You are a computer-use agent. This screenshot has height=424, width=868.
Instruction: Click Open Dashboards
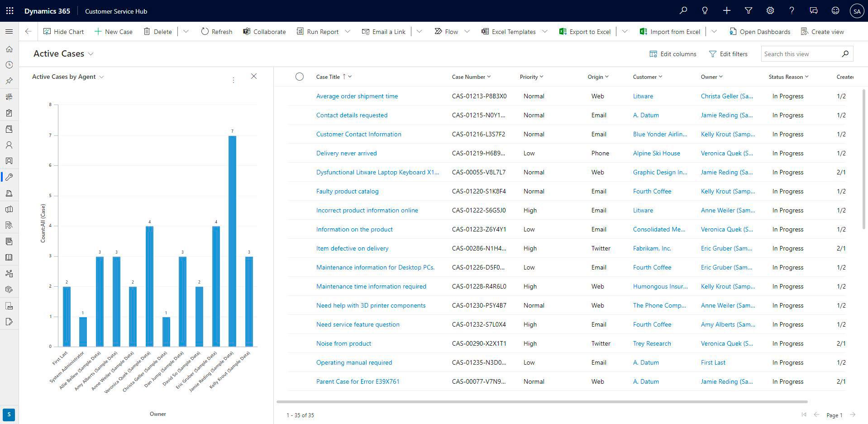[x=760, y=31]
